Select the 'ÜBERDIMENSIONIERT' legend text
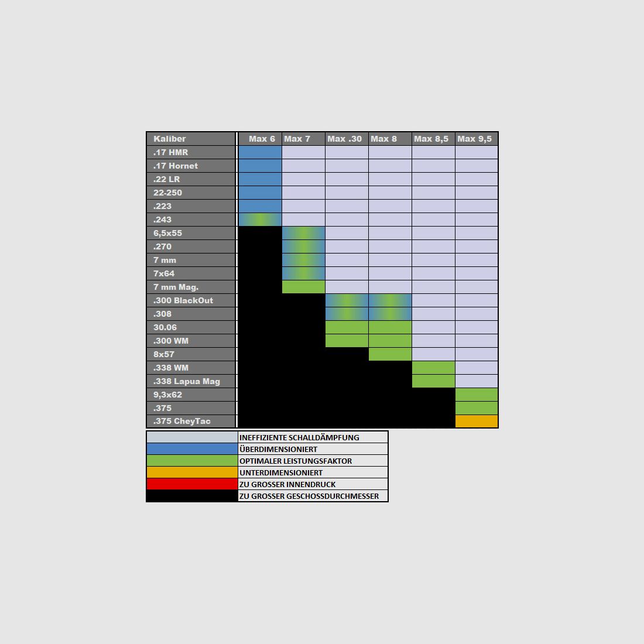 click(x=279, y=449)
